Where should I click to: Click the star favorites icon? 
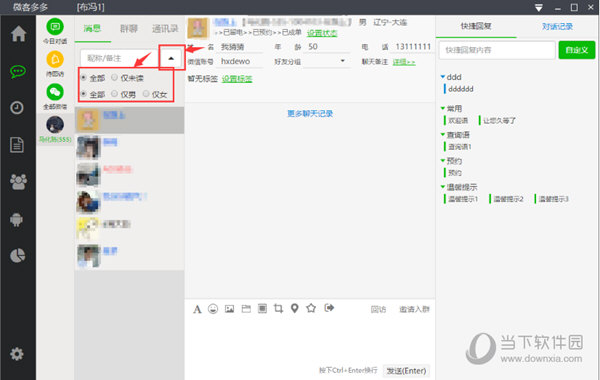click(x=311, y=308)
